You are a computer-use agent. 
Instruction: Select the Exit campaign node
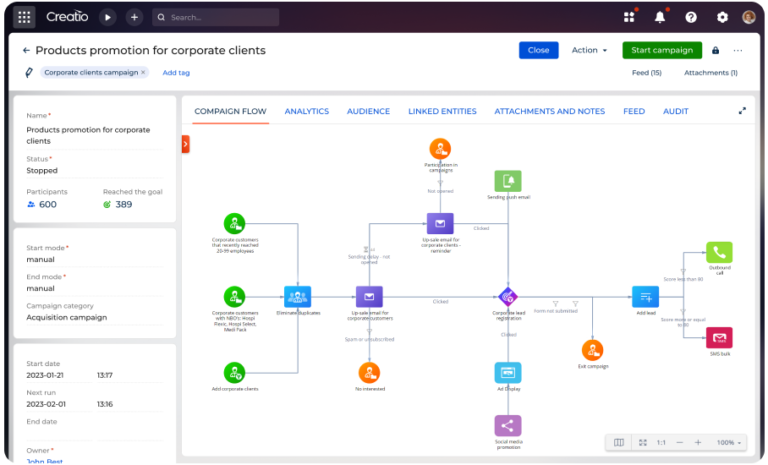[x=593, y=350]
